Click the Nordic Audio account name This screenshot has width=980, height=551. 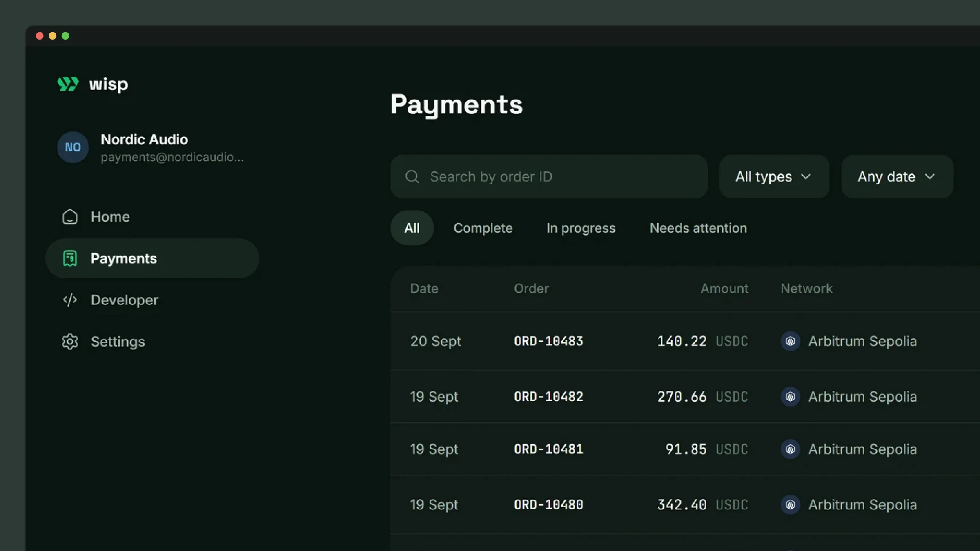click(144, 140)
